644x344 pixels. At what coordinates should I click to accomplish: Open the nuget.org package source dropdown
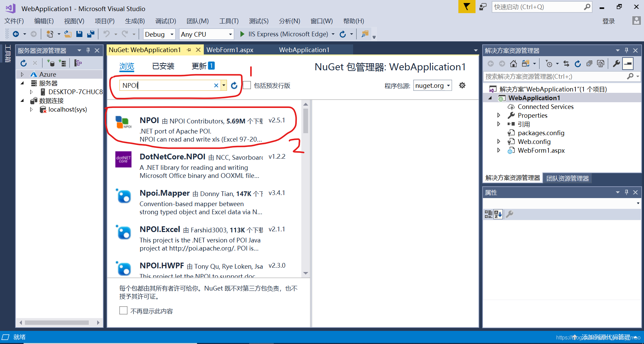click(x=432, y=85)
